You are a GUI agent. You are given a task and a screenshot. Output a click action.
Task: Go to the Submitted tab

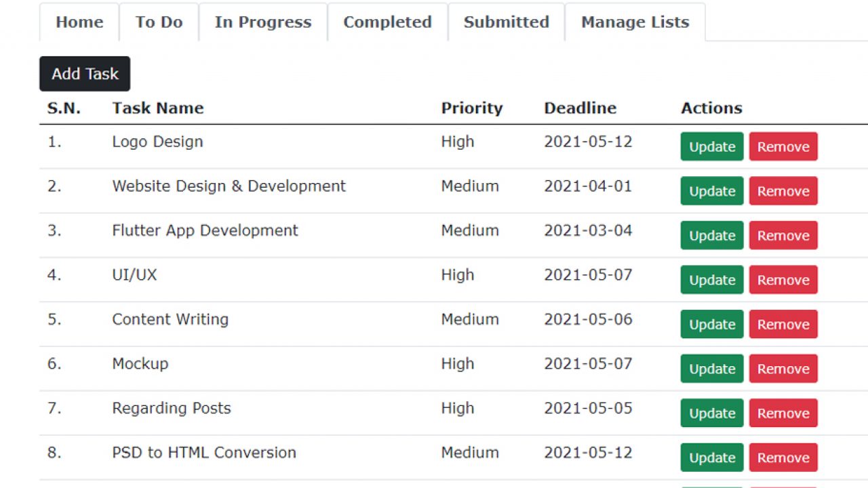click(x=507, y=22)
